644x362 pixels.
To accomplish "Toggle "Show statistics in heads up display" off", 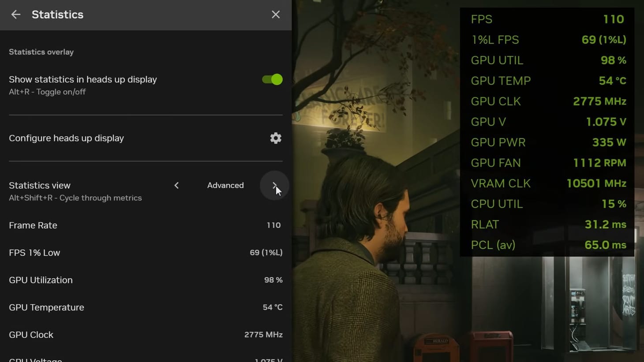I will click(271, 79).
